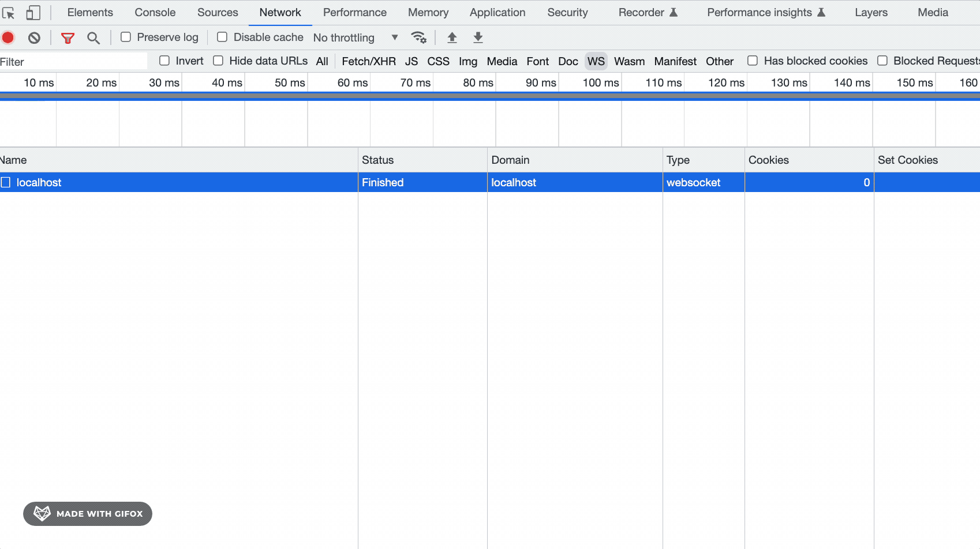Click into the Filter text field
The width and height of the screenshot is (980, 549).
point(73,62)
